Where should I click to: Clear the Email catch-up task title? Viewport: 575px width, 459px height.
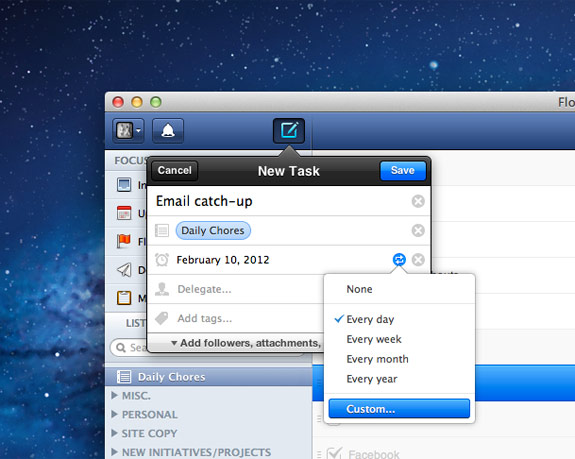coord(418,201)
